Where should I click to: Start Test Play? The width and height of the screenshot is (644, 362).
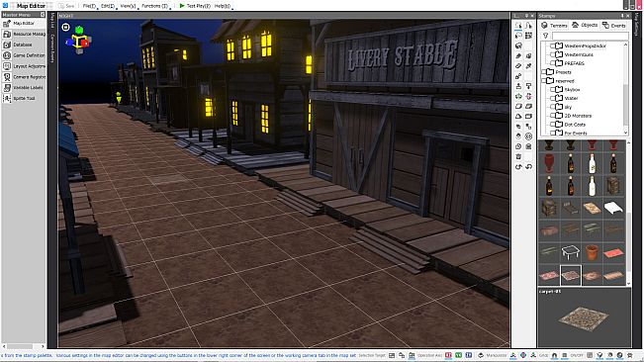[x=195, y=6]
